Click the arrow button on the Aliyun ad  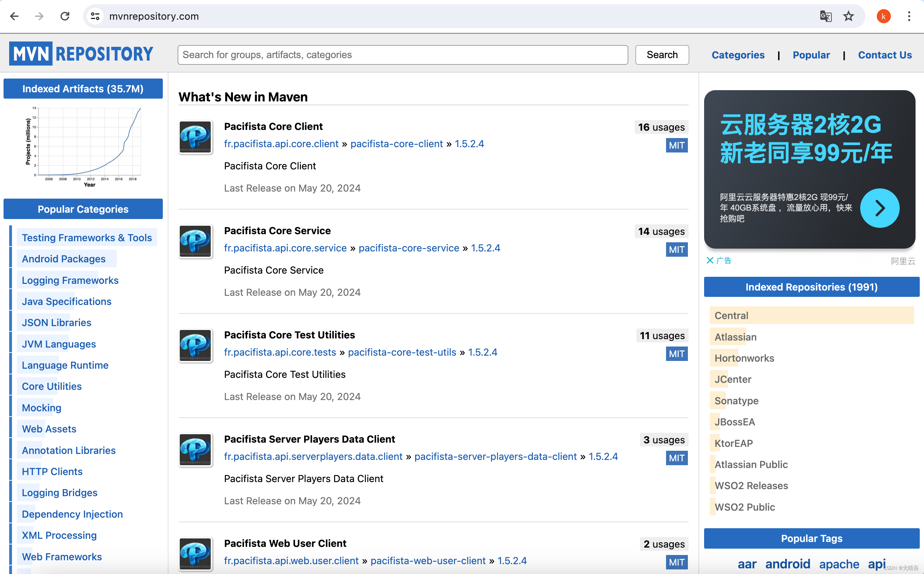click(x=880, y=207)
